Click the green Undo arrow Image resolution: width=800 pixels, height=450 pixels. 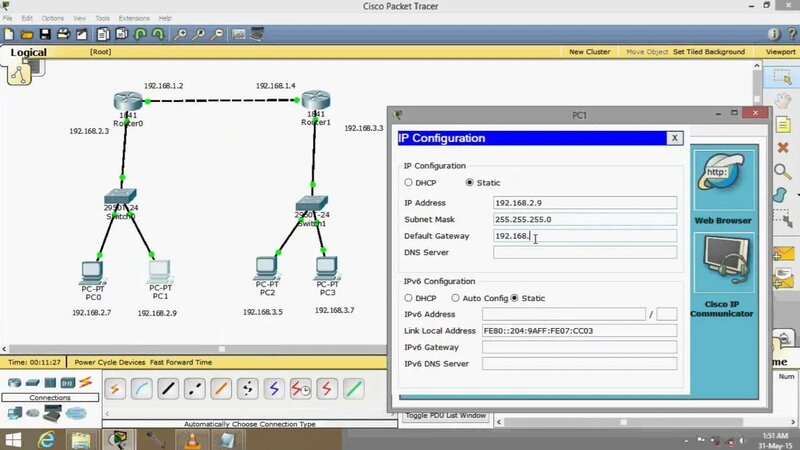click(140, 34)
